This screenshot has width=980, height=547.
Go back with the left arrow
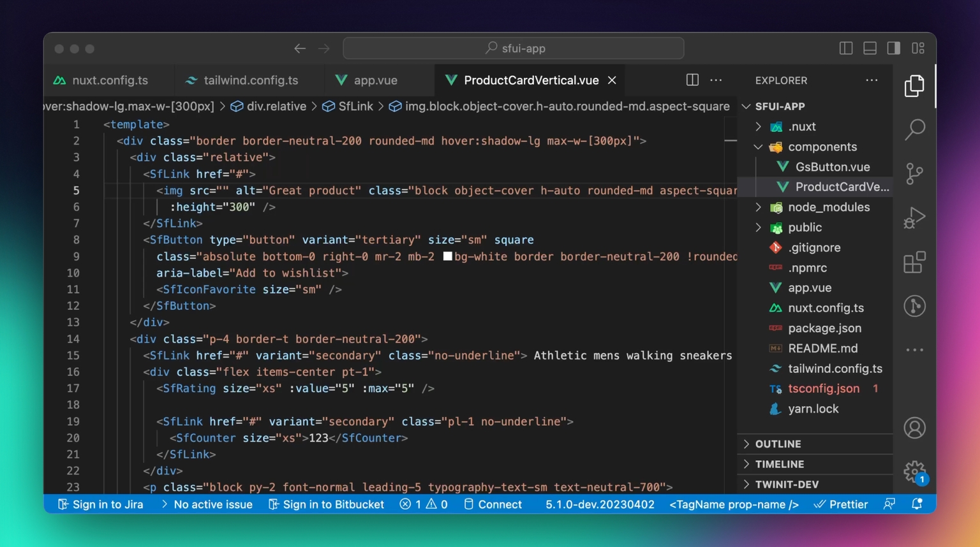(300, 48)
